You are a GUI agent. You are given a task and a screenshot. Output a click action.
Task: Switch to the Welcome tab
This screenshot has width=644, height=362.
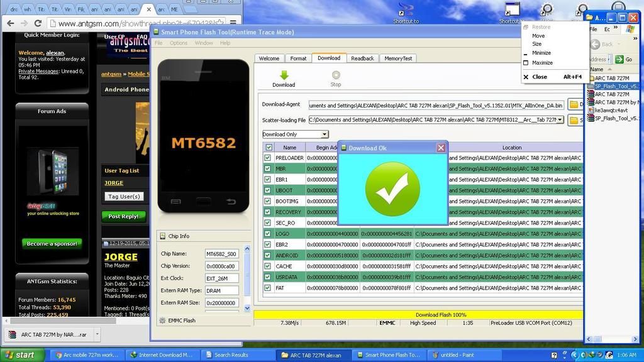(269, 58)
